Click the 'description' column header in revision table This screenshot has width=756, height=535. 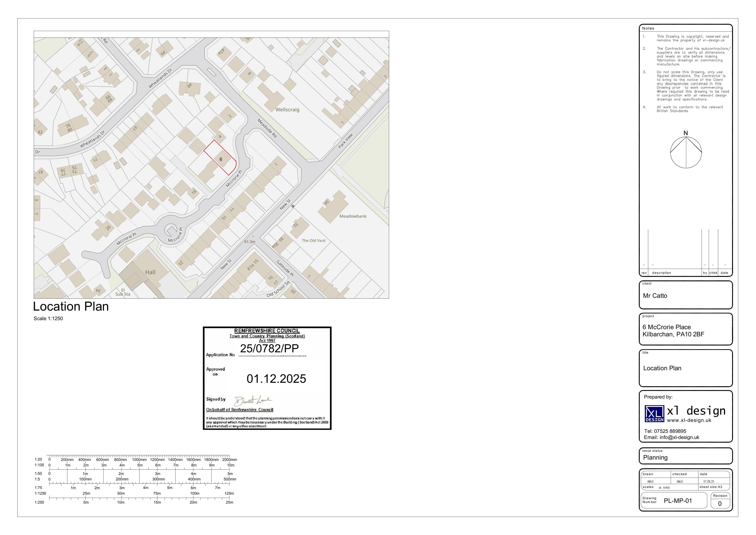(x=661, y=273)
